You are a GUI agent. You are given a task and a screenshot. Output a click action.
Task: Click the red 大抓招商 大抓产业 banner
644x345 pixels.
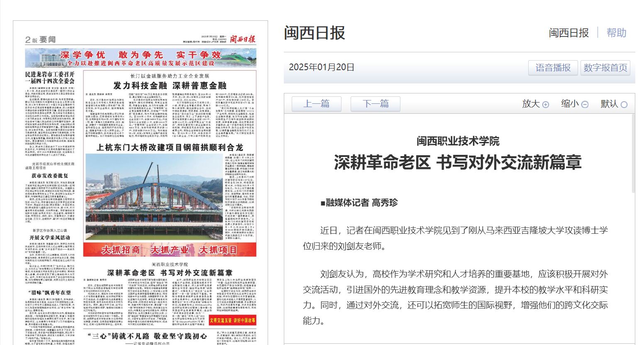point(170,250)
